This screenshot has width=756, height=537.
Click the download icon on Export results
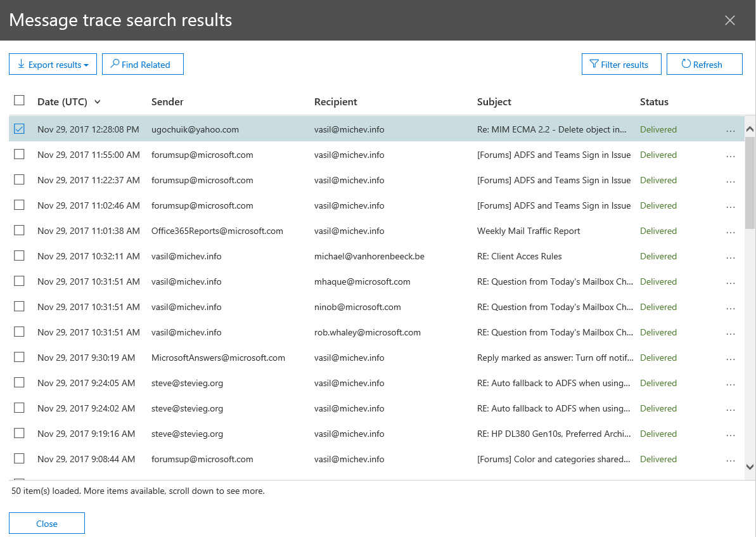click(22, 64)
